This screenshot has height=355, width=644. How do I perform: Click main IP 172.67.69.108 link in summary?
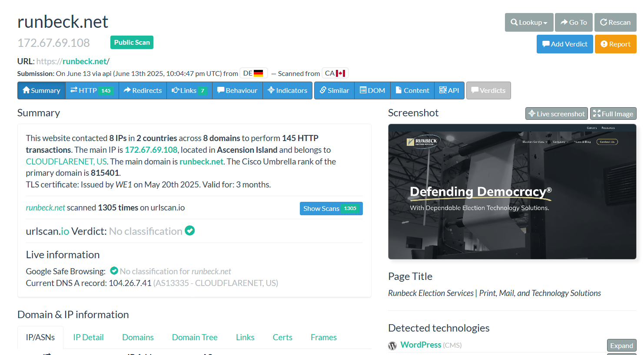(x=151, y=150)
